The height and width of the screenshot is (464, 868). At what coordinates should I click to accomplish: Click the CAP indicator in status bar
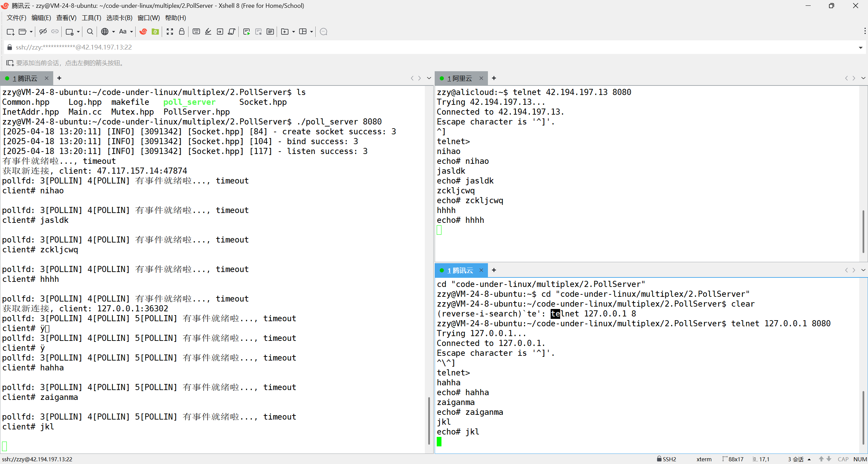coord(843,459)
